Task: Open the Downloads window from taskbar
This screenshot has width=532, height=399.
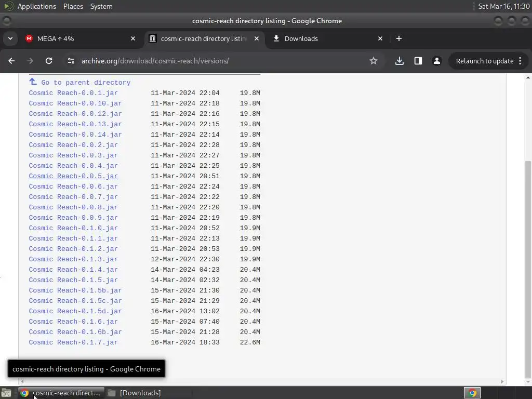Action: tap(135, 393)
